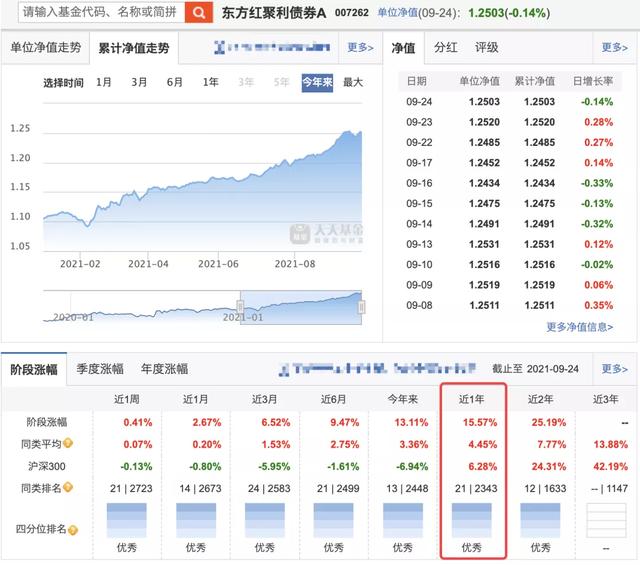The height and width of the screenshot is (565, 640).
Task: Switch to 累计净值走势 tab
Action: pos(134,48)
